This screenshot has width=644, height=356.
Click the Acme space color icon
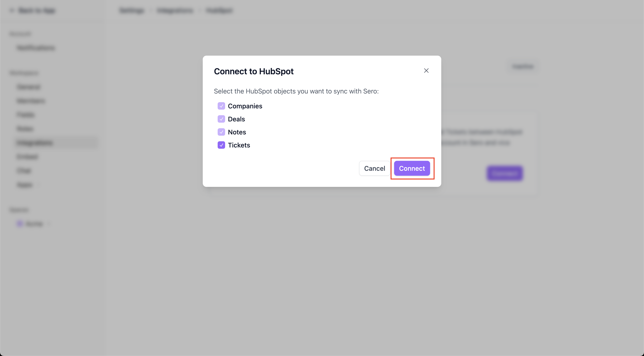(20, 224)
